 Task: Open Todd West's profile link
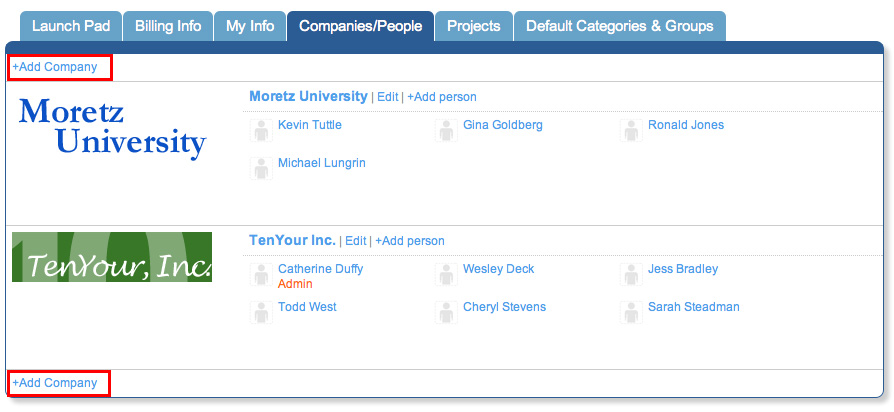[x=307, y=307]
